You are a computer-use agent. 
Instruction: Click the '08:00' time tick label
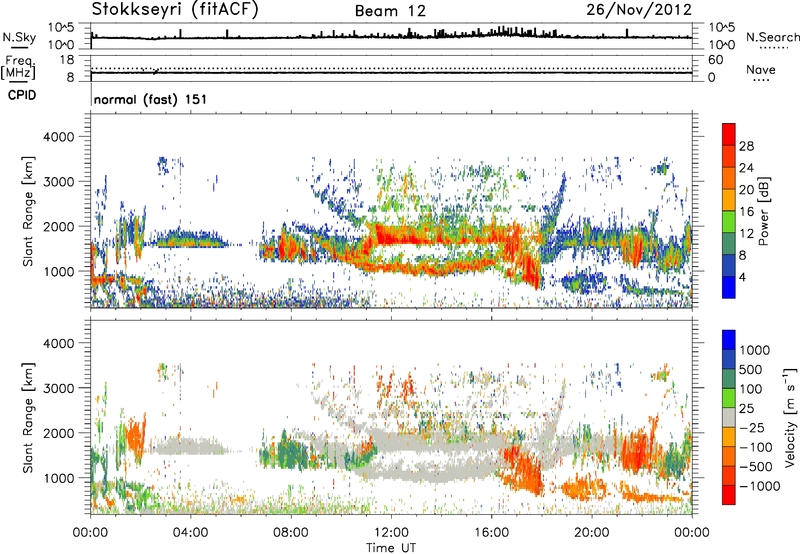(x=291, y=533)
